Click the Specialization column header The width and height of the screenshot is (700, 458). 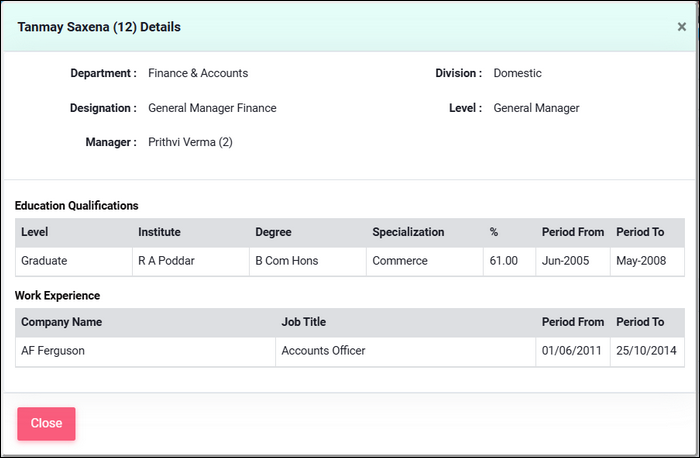[x=408, y=232]
